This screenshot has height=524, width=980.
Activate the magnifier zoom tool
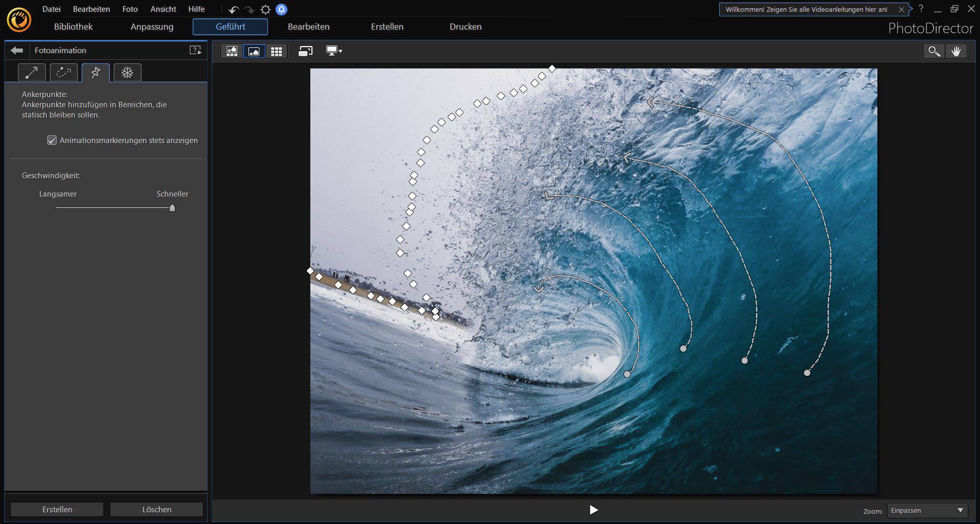pos(934,51)
